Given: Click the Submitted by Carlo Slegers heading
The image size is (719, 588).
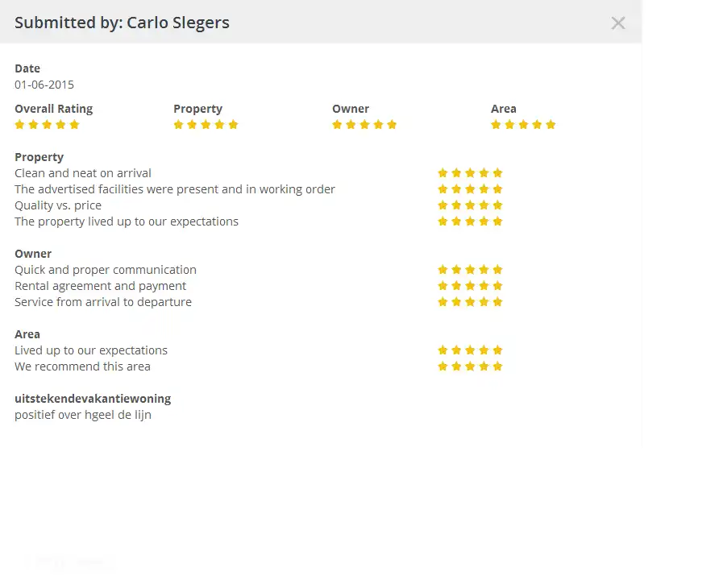Looking at the screenshot, I should (122, 23).
